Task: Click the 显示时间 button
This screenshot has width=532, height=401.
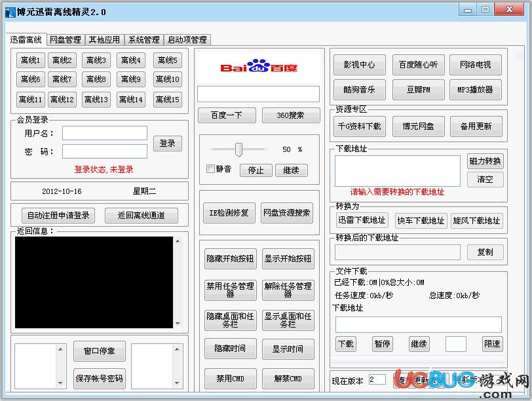Action: tap(288, 349)
